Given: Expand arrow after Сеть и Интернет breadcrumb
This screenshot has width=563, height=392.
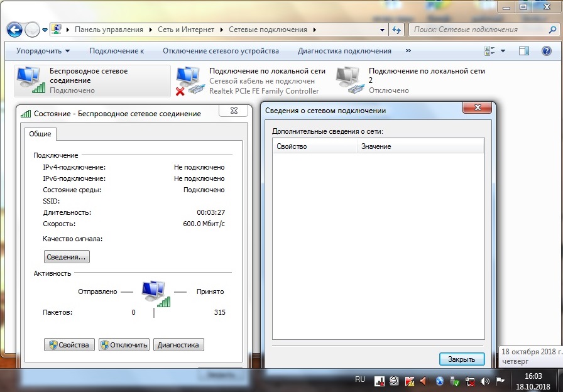Looking at the screenshot, I should point(222,30).
